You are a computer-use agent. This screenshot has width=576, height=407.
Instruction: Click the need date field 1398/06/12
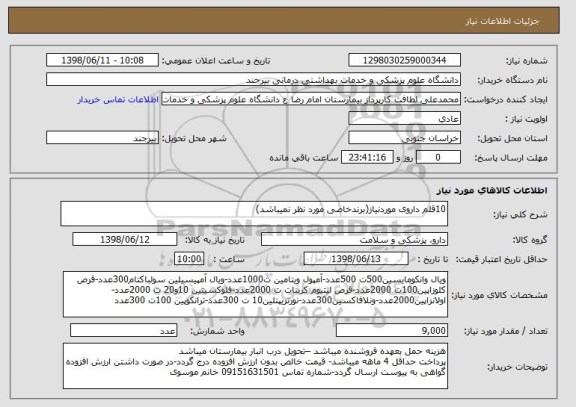tap(125, 240)
